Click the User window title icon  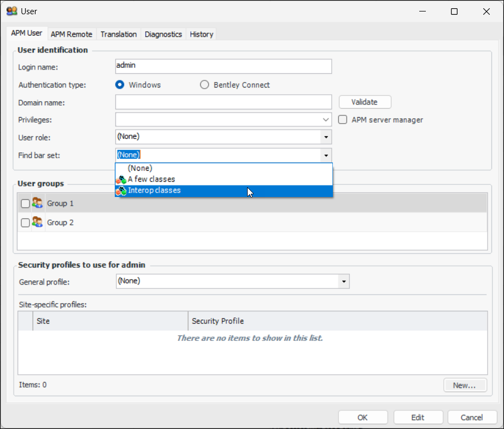pyautogui.click(x=11, y=11)
